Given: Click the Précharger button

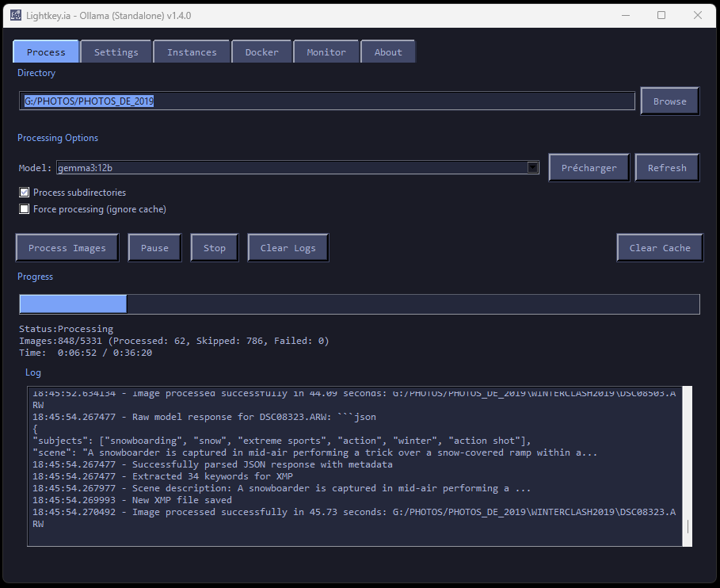Looking at the screenshot, I should coord(589,168).
